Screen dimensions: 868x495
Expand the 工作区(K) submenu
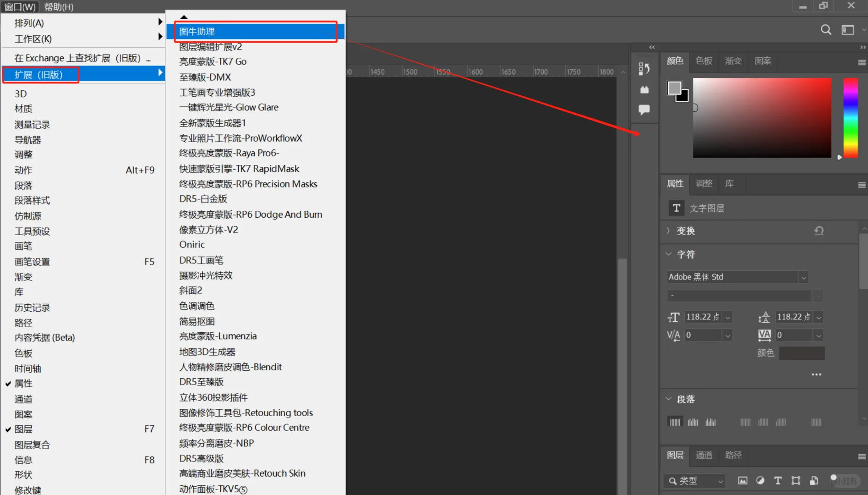coord(83,38)
